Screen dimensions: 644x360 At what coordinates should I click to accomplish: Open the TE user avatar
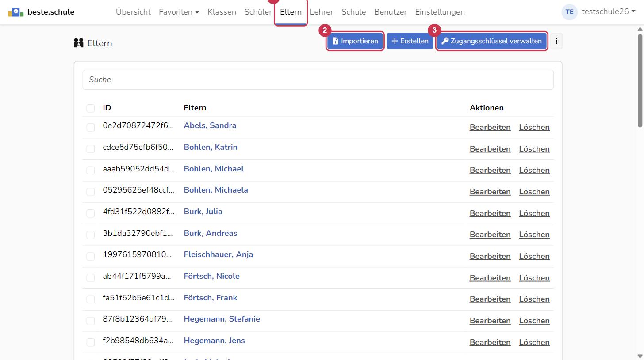point(570,12)
